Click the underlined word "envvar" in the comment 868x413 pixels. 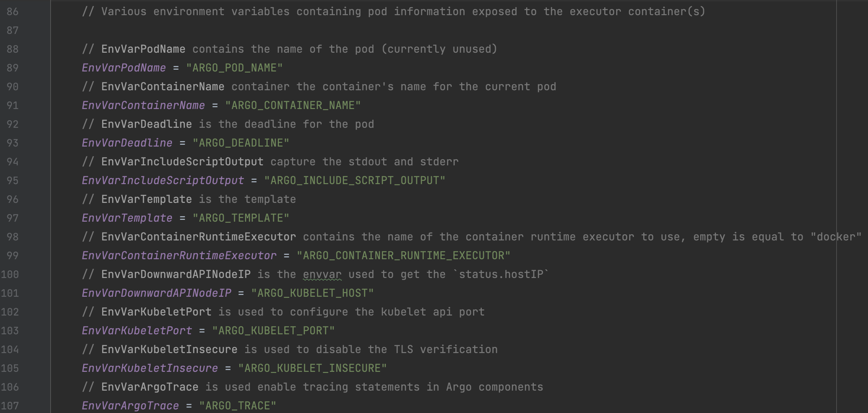pyautogui.click(x=322, y=274)
